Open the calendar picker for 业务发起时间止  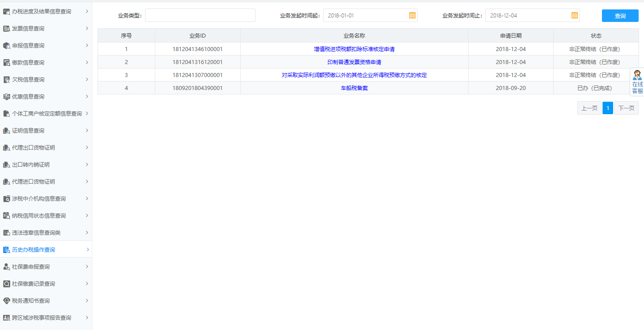(x=574, y=15)
